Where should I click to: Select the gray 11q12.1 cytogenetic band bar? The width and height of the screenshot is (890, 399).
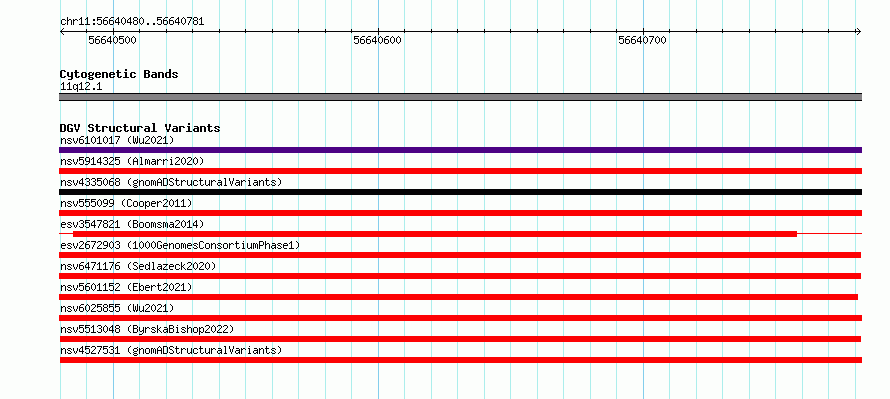tap(460, 97)
